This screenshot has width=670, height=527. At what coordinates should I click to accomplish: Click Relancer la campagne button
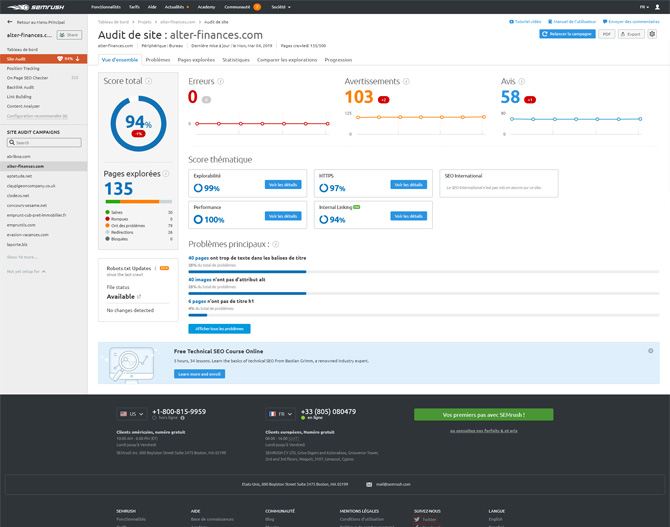point(567,34)
